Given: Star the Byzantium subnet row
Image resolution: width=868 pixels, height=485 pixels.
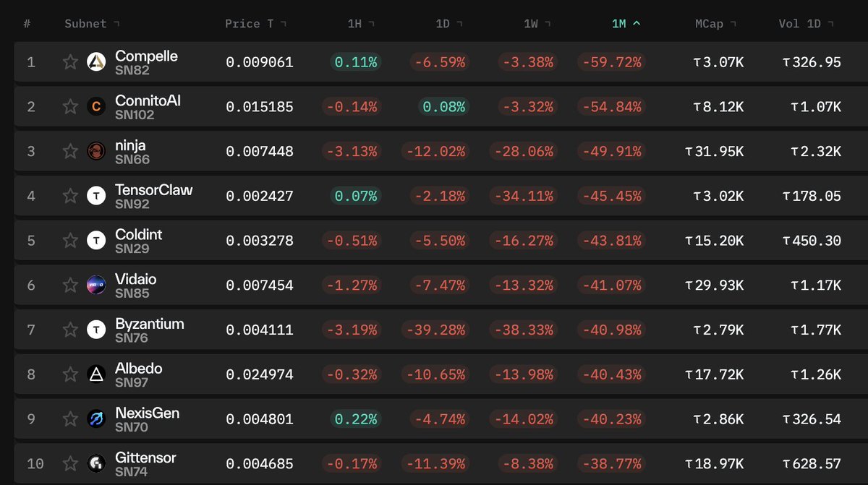Looking at the screenshot, I should click(70, 330).
